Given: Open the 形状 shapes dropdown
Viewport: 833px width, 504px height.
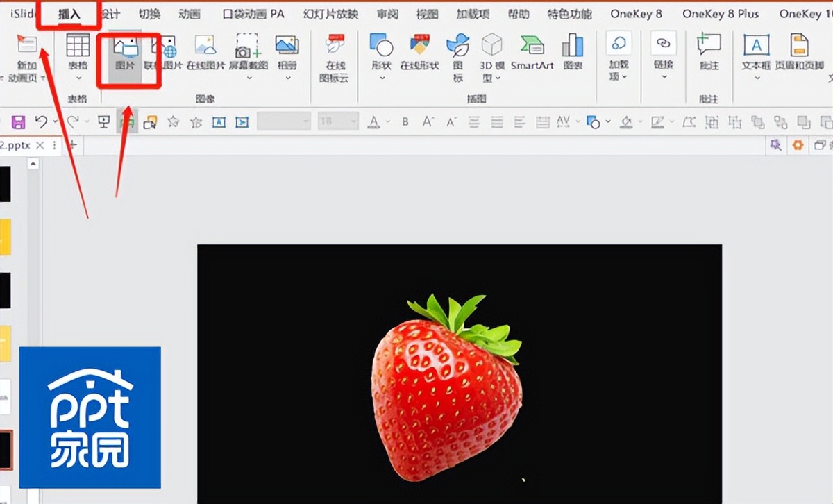Looking at the screenshot, I should tap(382, 78).
